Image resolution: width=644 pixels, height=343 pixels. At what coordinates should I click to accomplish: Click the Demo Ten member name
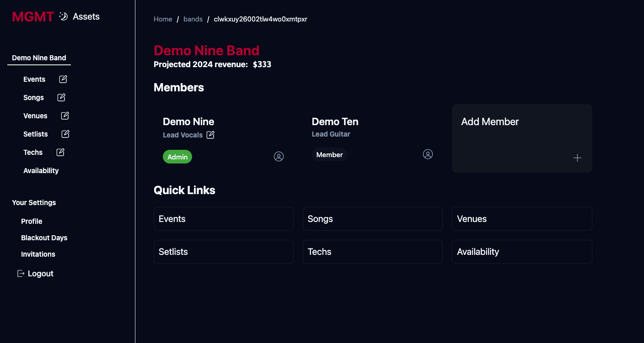click(x=335, y=121)
